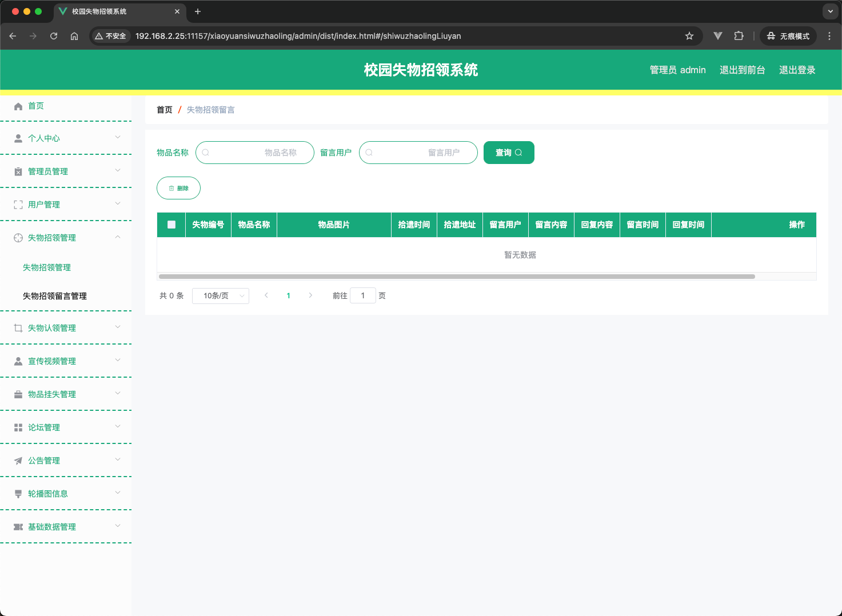The width and height of the screenshot is (842, 616).
Task: Click the 物品图片 column header
Action: [334, 225]
